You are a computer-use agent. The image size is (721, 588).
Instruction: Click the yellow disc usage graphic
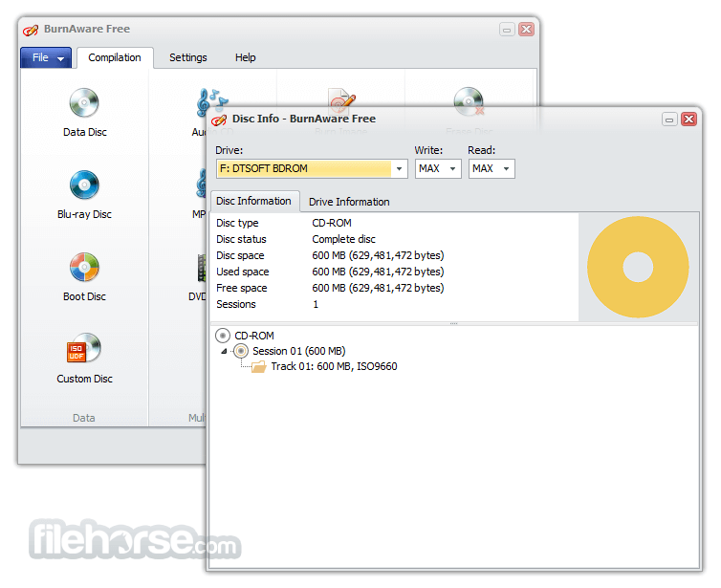638,267
